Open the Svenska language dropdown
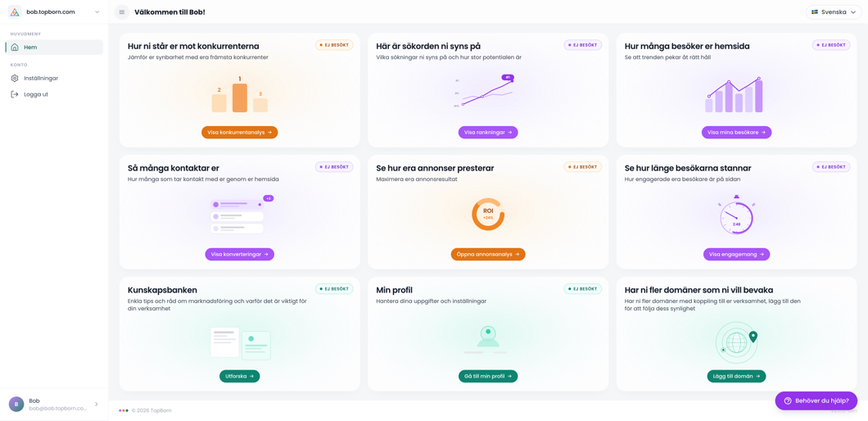 (834, 11)
